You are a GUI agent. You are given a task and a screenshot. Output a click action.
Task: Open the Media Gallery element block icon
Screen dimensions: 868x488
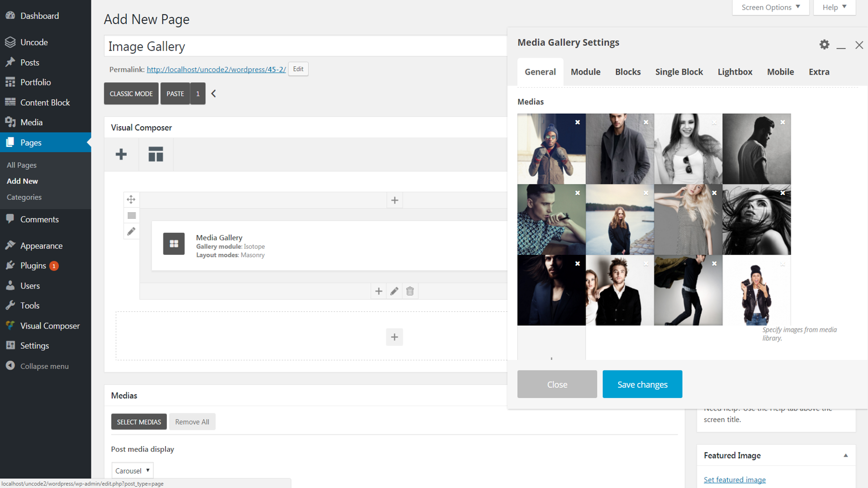174,244
